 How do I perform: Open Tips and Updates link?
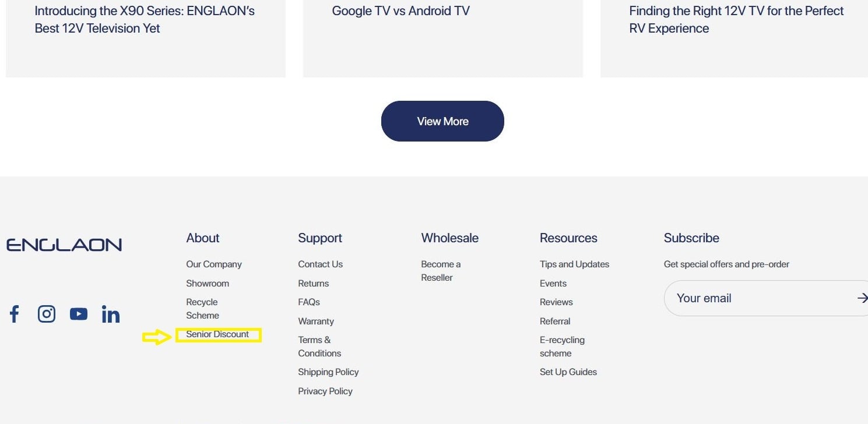click(x=574, y=264)
